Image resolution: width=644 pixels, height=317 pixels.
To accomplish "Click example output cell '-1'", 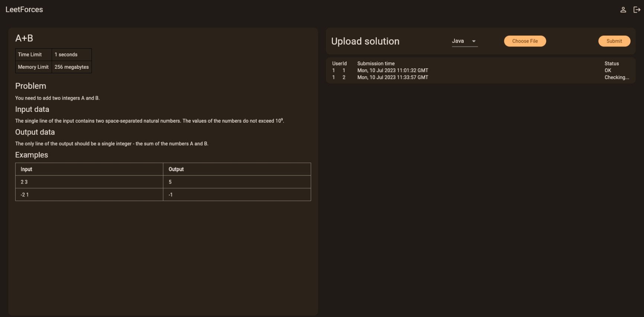I will pos(171,195).
